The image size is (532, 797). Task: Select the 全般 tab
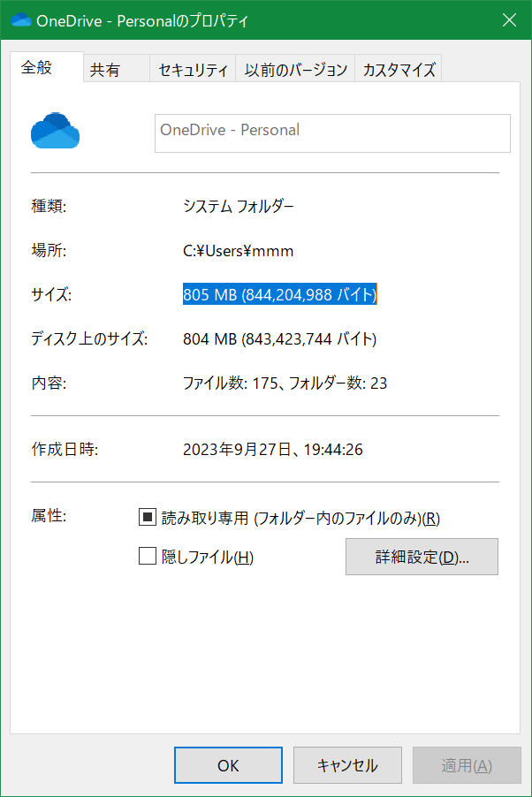click(47, 67)
